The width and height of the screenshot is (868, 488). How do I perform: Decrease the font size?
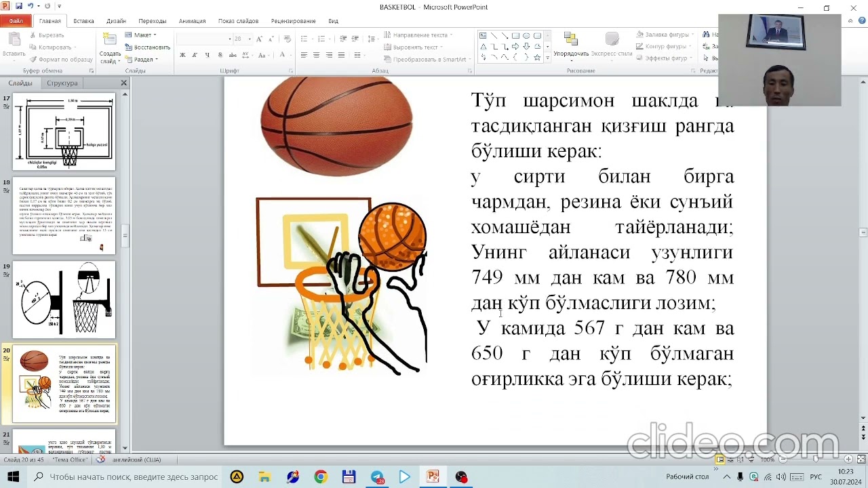pyautogui.click(x=272, y=39)
